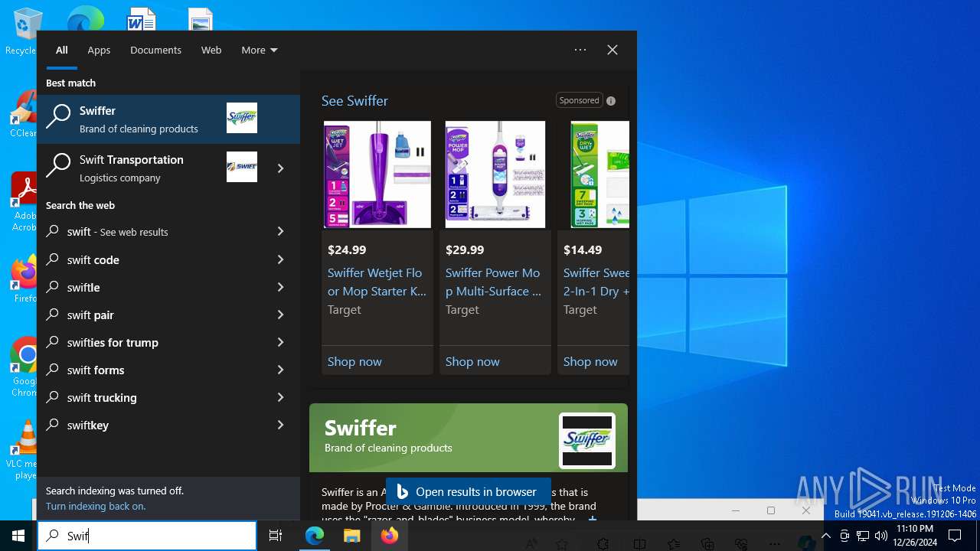This screenshot has height=551, width=980.
Task: Open the Swiffer best match result
Action: point(168,119)
